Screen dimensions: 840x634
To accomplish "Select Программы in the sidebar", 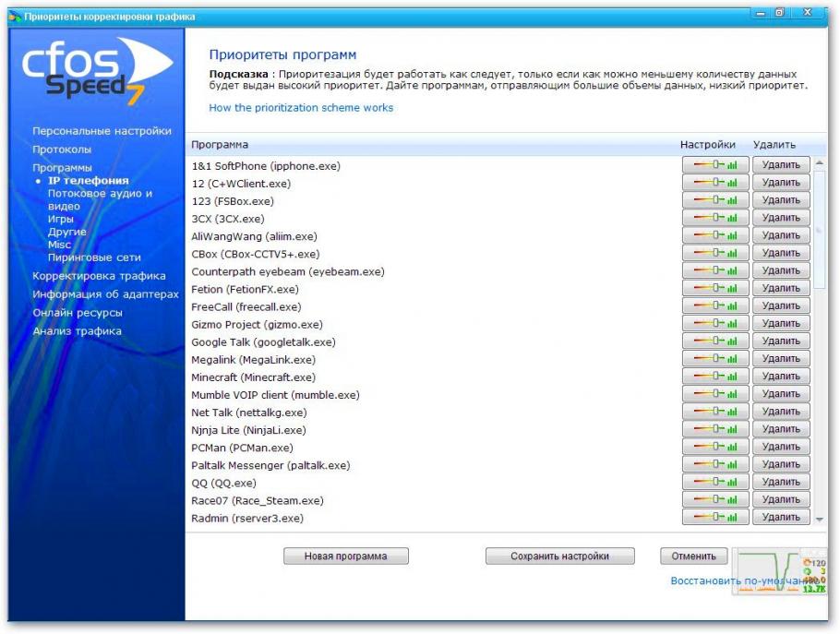I will [x=62, y=168].
